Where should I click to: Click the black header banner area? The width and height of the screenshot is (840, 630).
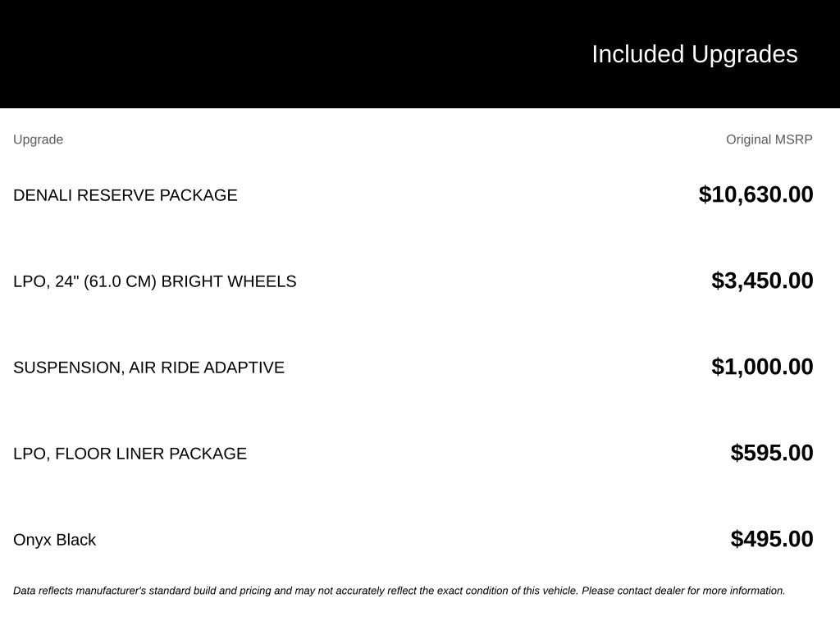[420, 53]
